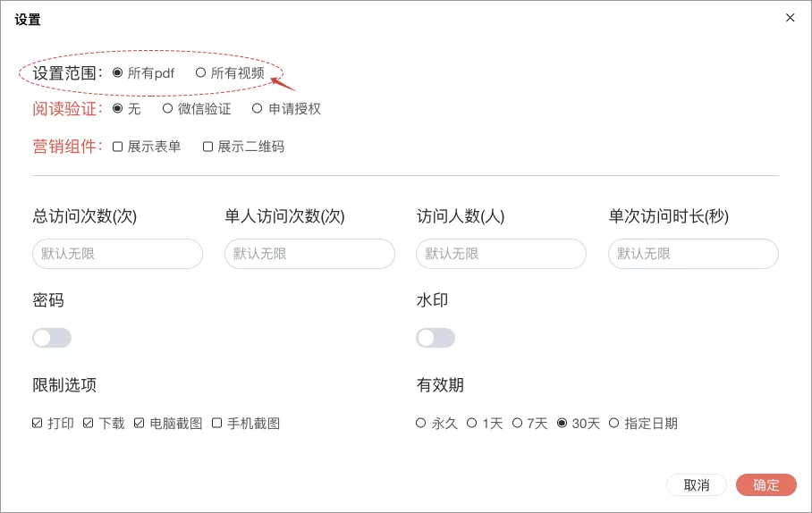
Task: Confirm settings with 确定 button
Action: pyautogui.click(x=765, y=485)
